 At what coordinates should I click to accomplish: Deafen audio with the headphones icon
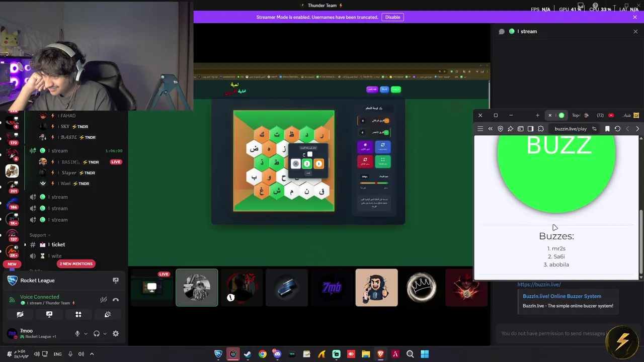pos(97,333)
